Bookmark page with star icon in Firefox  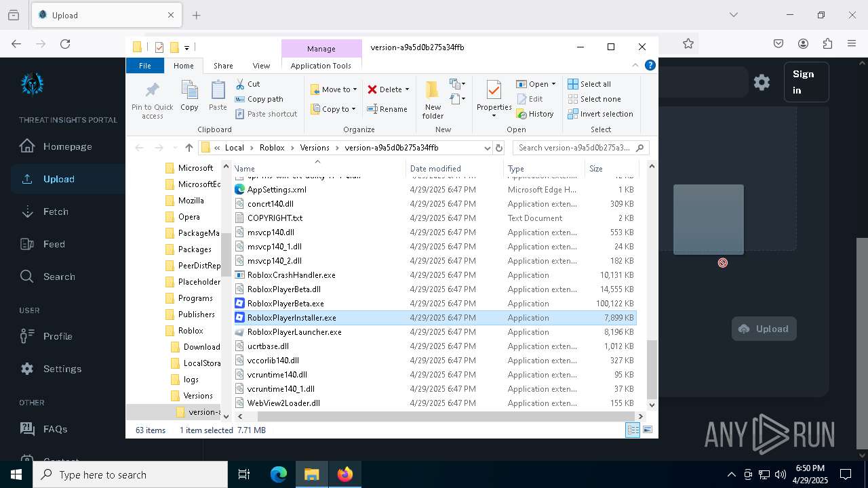pos(688,43)
